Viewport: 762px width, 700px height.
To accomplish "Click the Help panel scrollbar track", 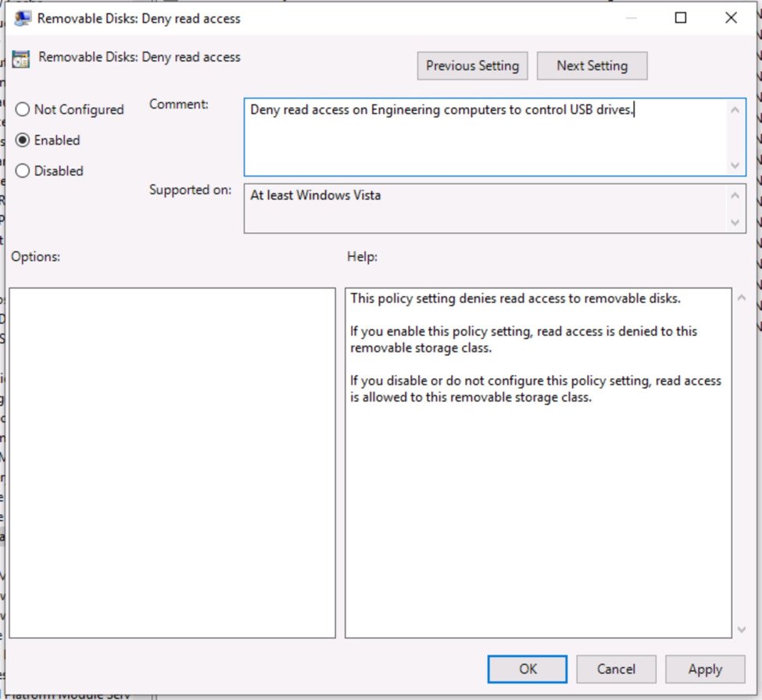I will coord(741,461).
